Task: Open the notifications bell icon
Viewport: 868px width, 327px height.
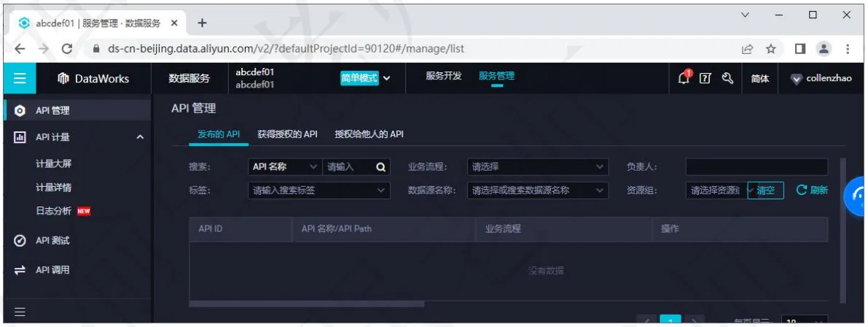Action: pyautogui.click(x=684, y=78)
